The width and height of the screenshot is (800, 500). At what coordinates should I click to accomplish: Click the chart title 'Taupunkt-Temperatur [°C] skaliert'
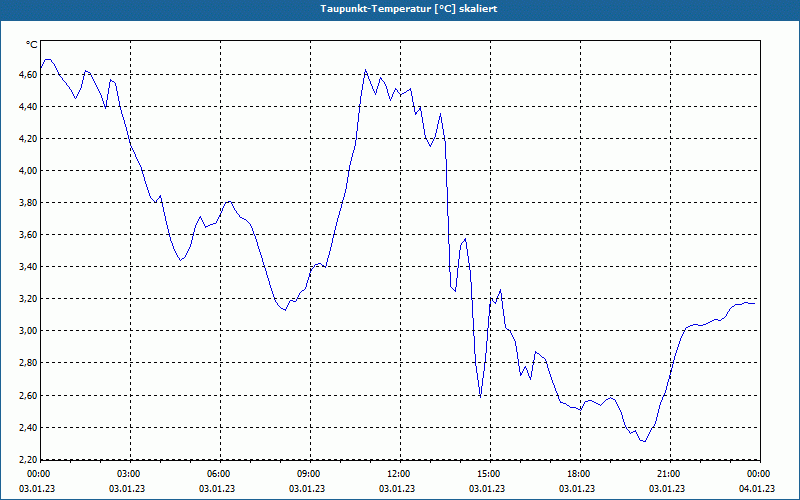[409, 9]
